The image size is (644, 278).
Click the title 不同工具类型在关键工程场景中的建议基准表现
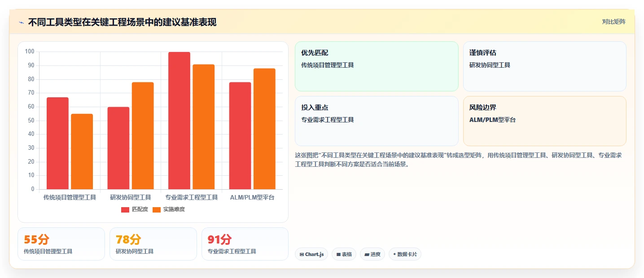[122, 22]
